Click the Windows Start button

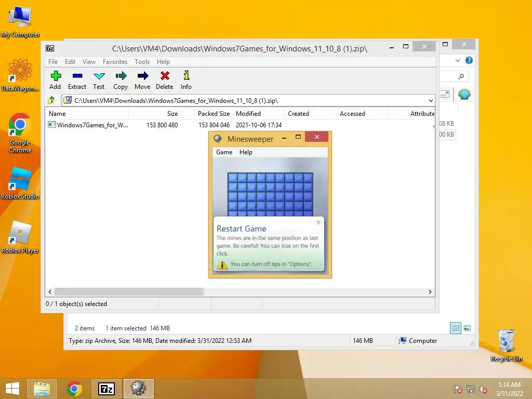point(12,389)
